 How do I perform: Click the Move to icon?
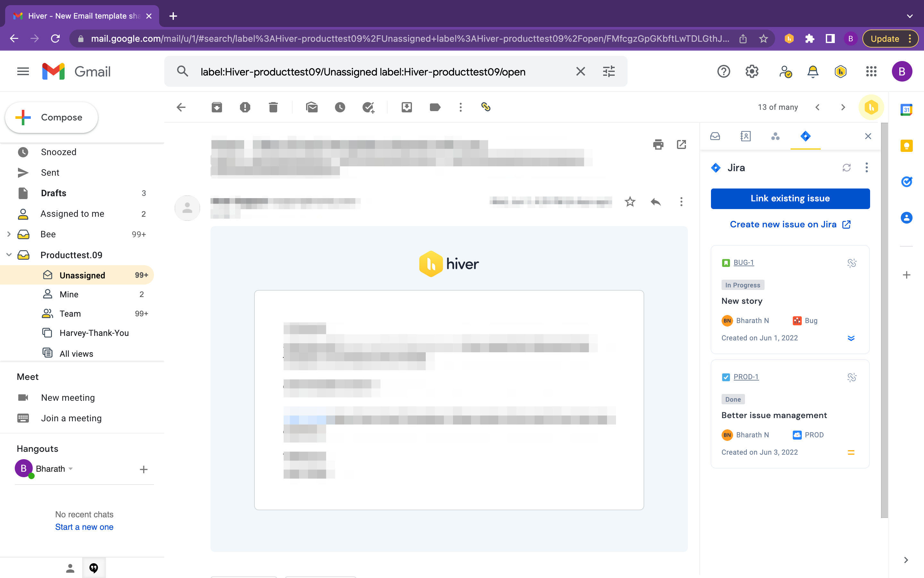(406, 108)
